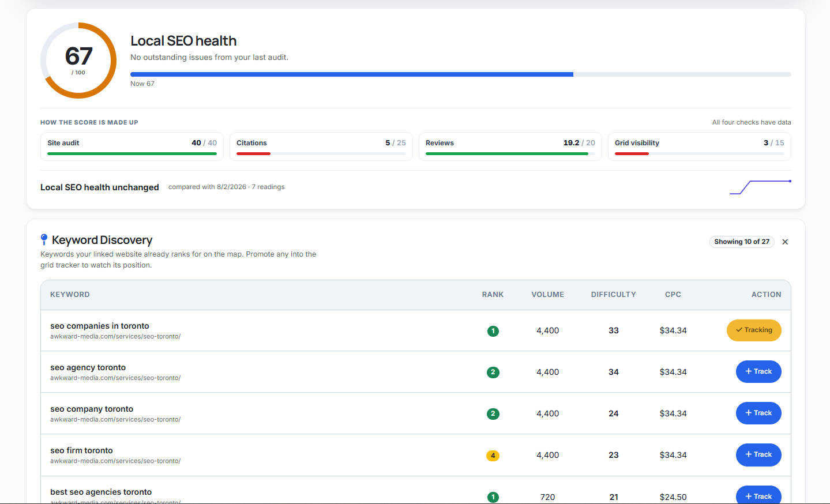The width and height of the screenshot is (830, 504).
Task: Click 'HOW THE SCORE IS MADE UP' label
Action: tap(89, 122)
